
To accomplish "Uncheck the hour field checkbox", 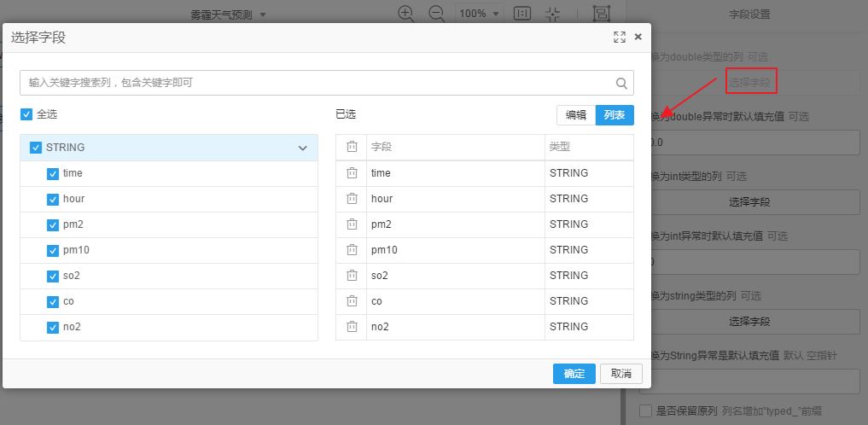I will (53, 199).
